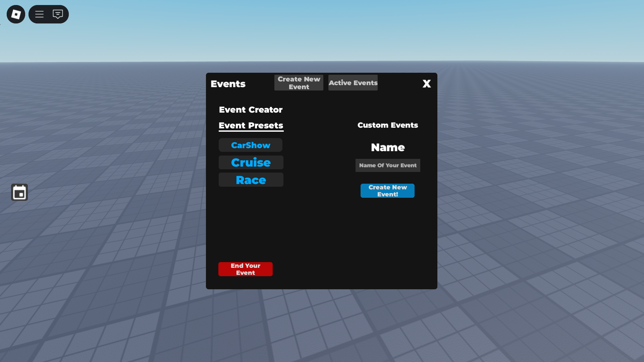Select the CarShow event preset
Image resolution: width=644 pixels, height=362 pixels.
tap(250, 145)
